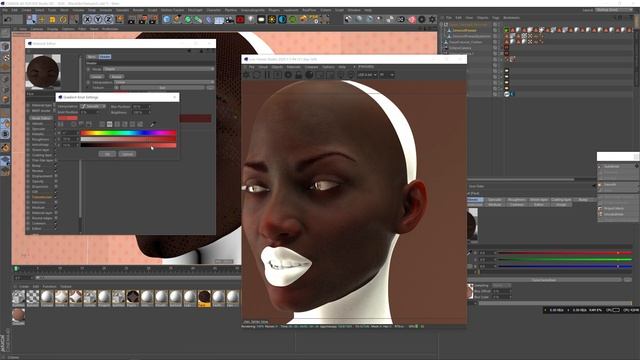Image resolution: width=640 pixels, height=360 pixels.
Task: Confirm with OK in Gradient Knot Settings
Action: pyautogui.click(x=107, y=154)
